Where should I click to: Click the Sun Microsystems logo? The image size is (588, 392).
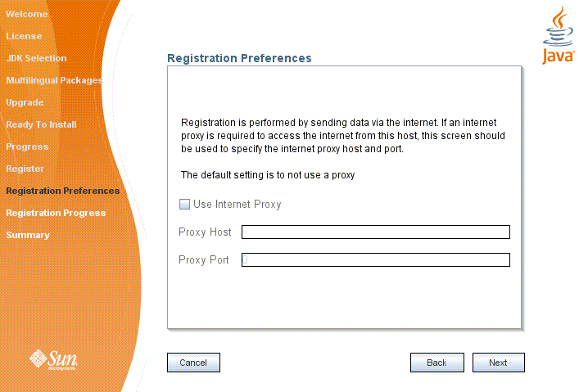(x=54, y=358)
